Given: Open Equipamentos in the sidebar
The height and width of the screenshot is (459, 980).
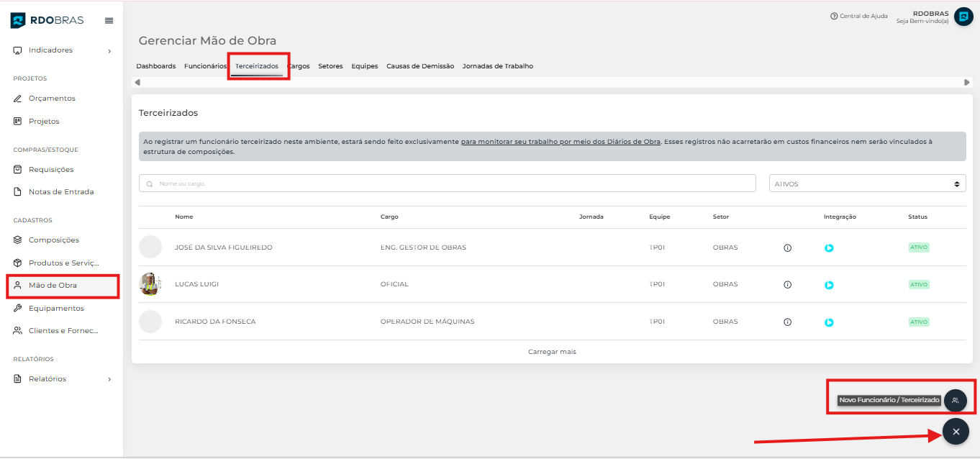Looking at the screenshot, I should (x=56, y=308).
